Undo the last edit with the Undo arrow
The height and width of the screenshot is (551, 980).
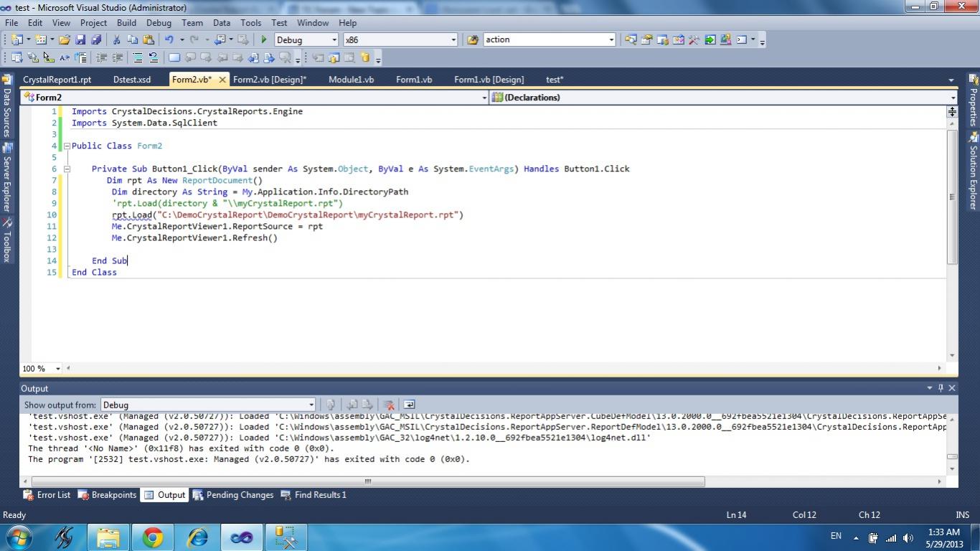(169, 39)
